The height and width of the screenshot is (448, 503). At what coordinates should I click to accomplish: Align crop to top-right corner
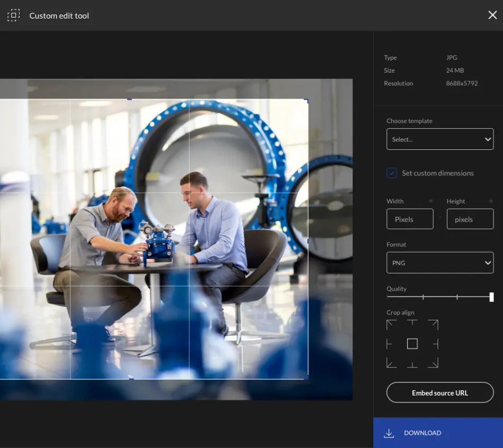click(433, 325)
